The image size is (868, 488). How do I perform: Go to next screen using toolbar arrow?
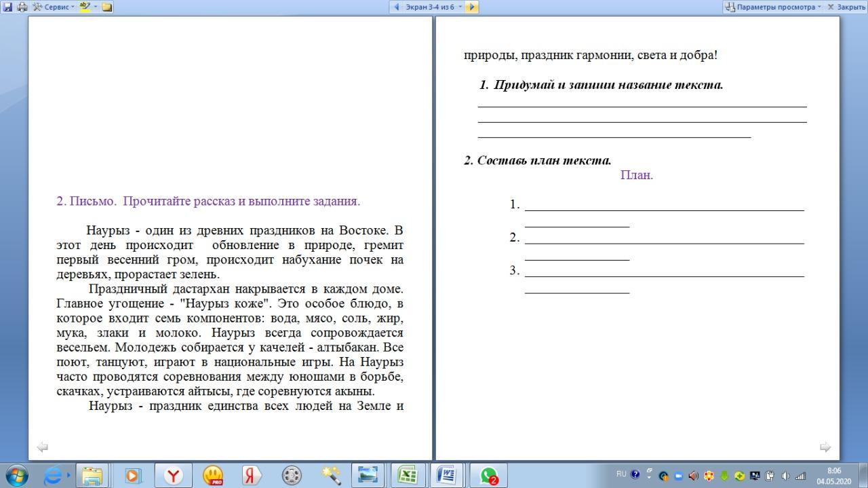(x=472, y=7)
